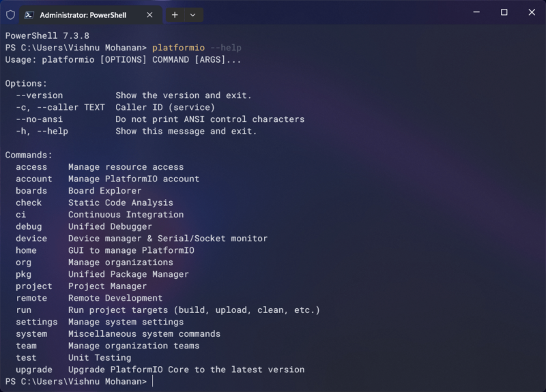Open a new tab with the plus button

pos(175,14)
